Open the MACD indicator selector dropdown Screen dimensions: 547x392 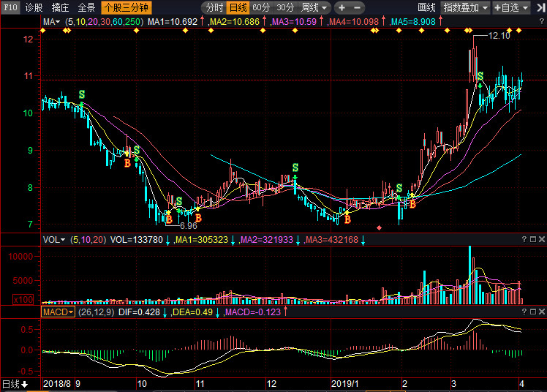[57, 312]
